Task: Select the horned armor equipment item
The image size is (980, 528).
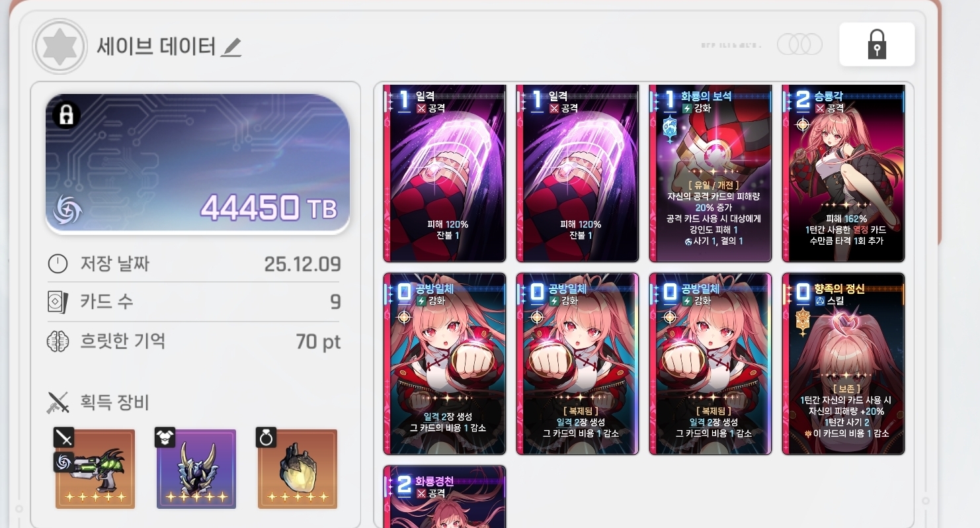Action: pyautogui.click(x=196, y=469)
